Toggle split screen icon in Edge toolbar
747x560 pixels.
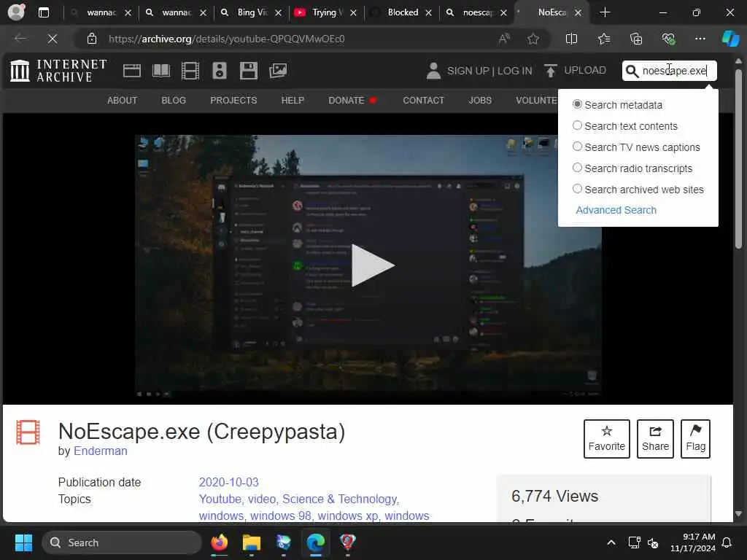click(571, 39)
